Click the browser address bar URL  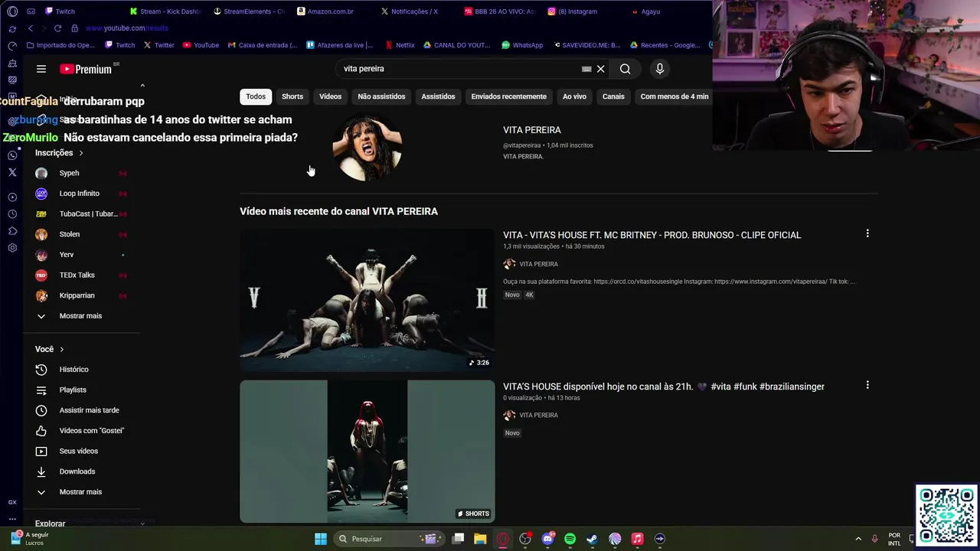coord(126,28)
